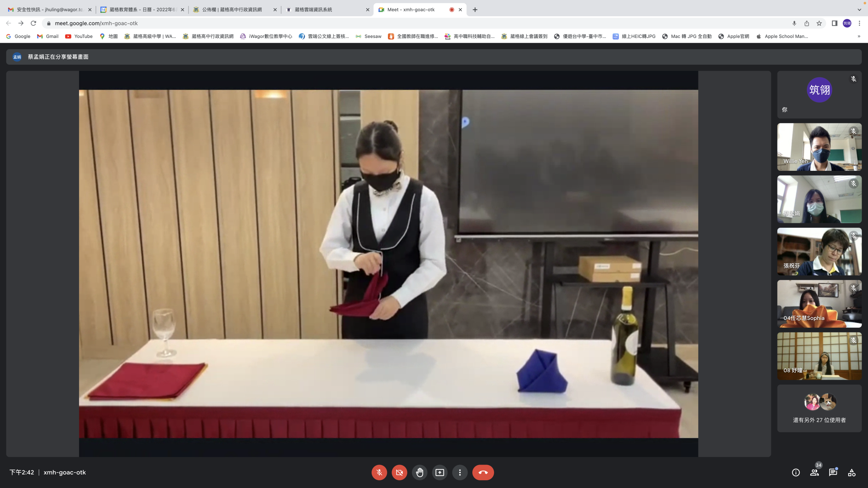Open more options three-dot menu in Meet
The width and height of the screenshot is (868, 488).
coord(460,472)
